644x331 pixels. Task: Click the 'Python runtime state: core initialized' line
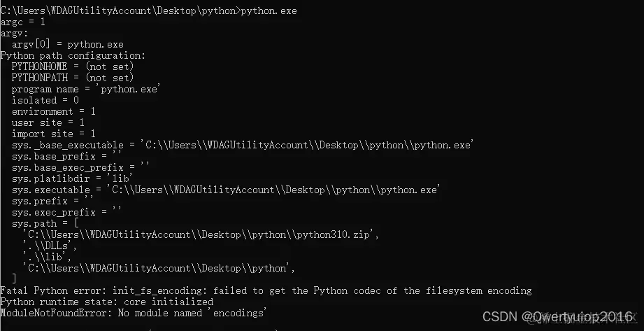tap(107, 302)
